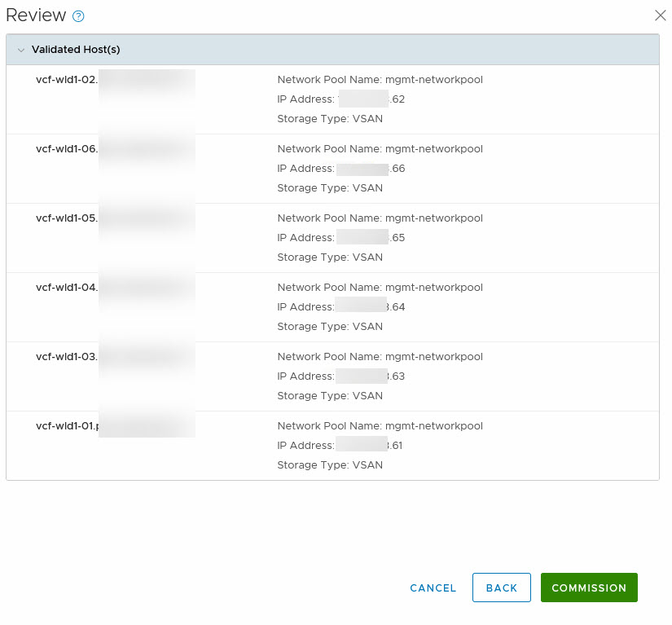This screenshot has height=625, width=672.
Task: Click Network Pool Name line for vcf-wld1-02
Action: click(380, 80)
